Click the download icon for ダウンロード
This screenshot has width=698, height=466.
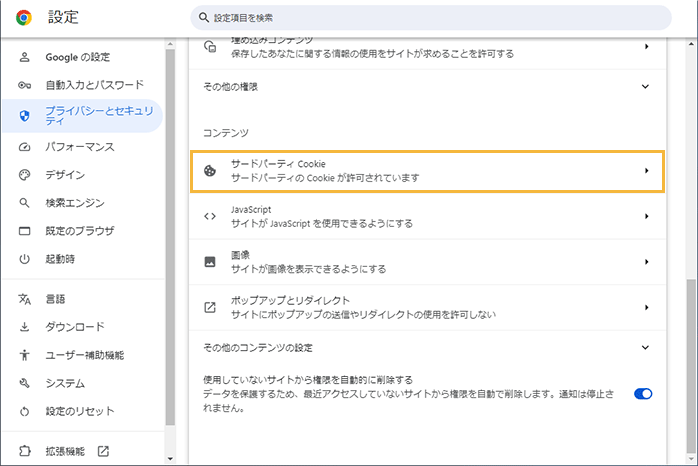coord(24,327)
